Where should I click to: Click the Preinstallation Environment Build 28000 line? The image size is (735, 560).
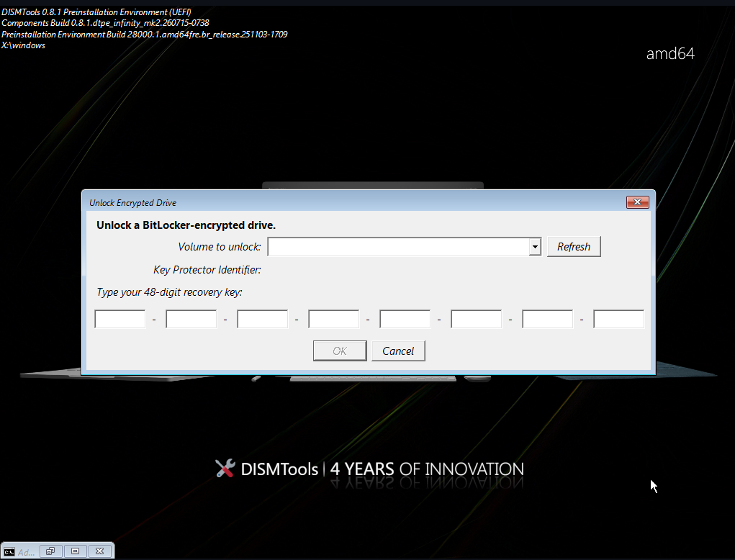coord(145,35)
